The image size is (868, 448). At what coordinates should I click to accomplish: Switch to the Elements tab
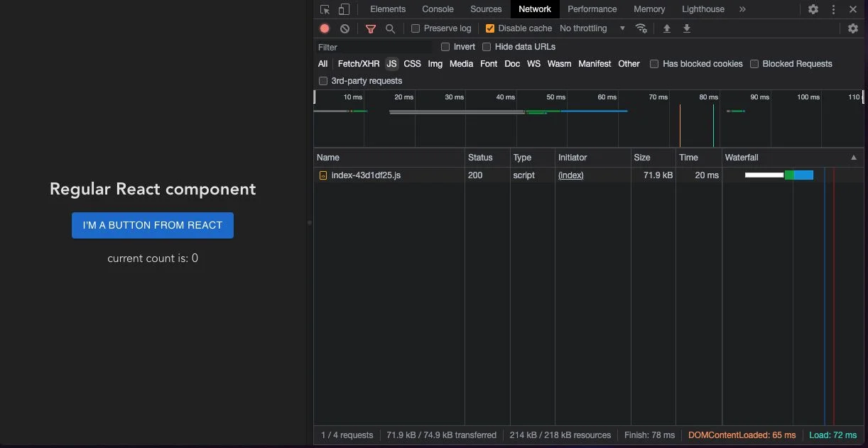pos(388,9)
